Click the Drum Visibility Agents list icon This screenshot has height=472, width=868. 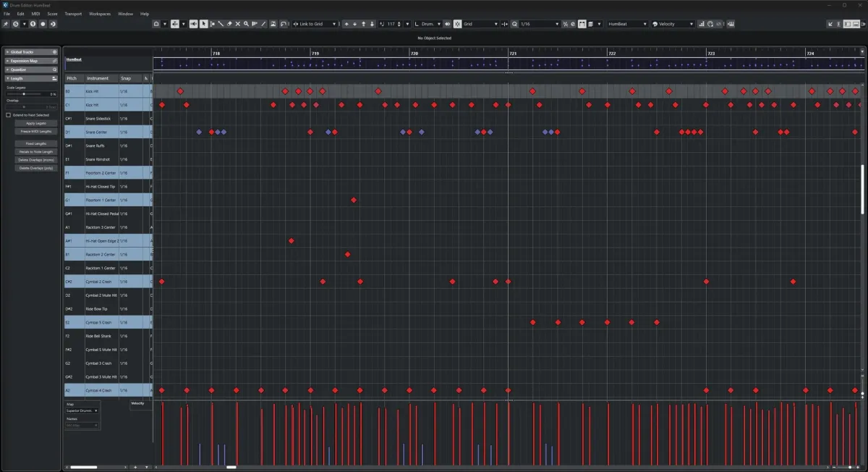pyautogui.click(x=590, y=24)
